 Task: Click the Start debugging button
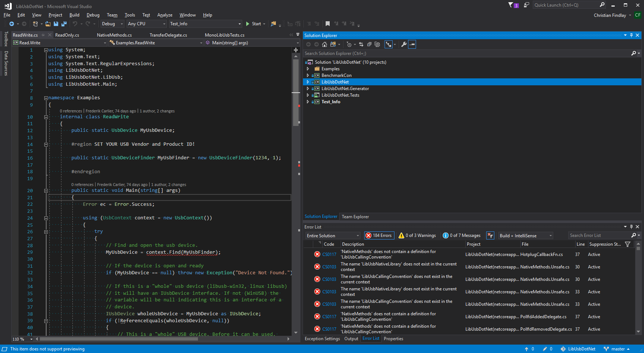[x=254, y=24]
